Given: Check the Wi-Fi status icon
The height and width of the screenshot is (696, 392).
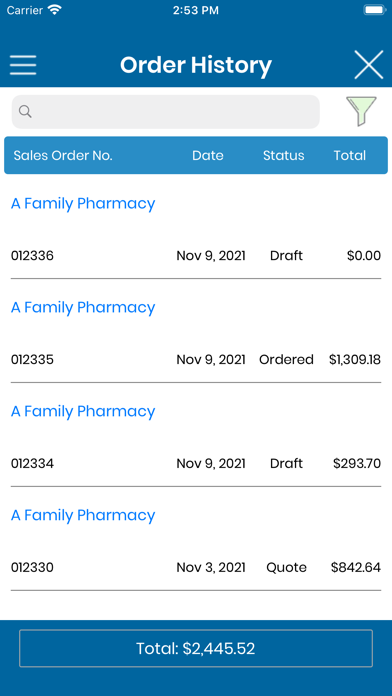Looking at the screenshot, I should coord(55,10).
